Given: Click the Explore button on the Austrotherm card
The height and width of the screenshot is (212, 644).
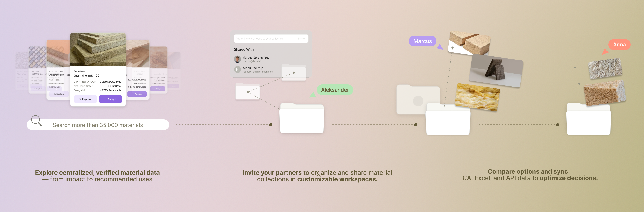Looking at the screenshot, I should pyautogui.click(x=59, y=94).
